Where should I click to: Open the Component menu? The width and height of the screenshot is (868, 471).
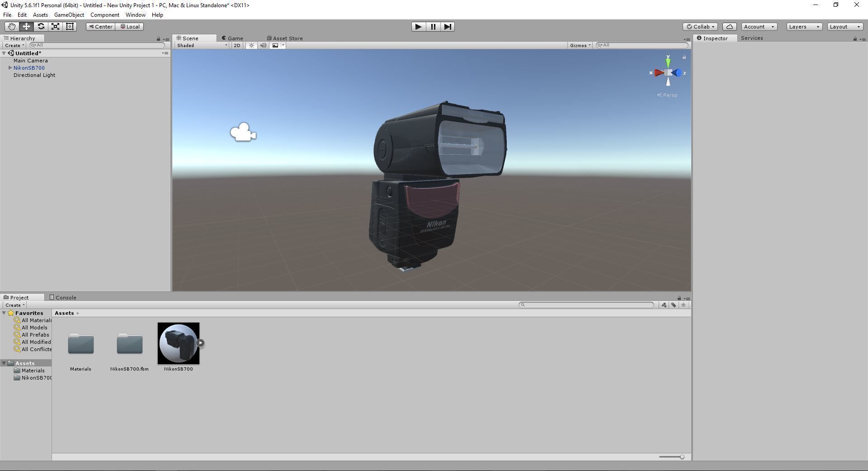click(105, 15)
